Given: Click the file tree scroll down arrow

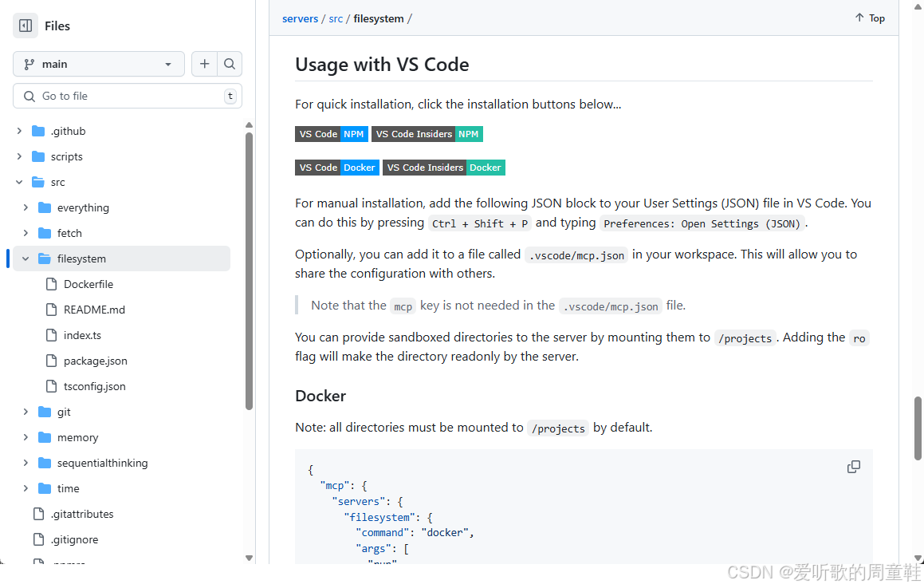Looking at the screenshot, I should point(250,558).
